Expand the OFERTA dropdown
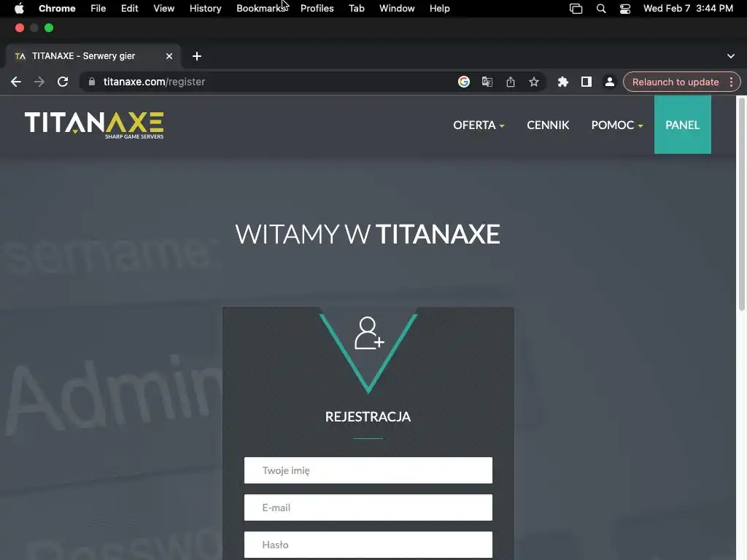 tap(479, 125)
